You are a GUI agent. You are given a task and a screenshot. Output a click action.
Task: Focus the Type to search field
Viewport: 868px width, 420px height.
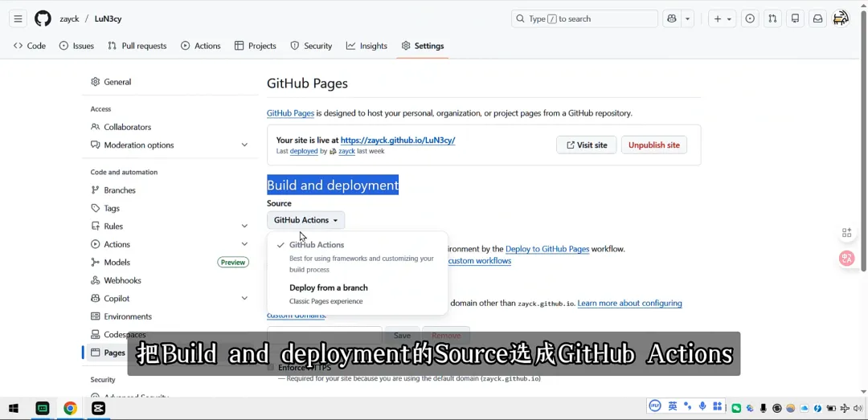tap(584, 18)
